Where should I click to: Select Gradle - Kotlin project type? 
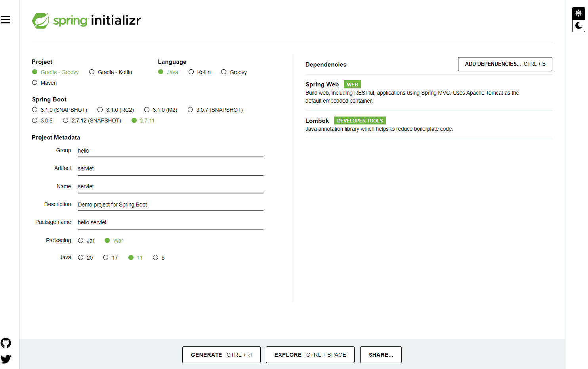(111, 72)
